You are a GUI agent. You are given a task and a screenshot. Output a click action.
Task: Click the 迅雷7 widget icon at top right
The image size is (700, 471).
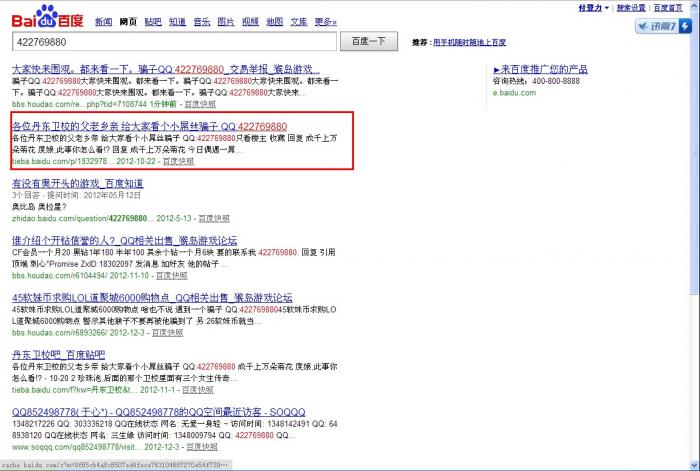(x=663, y=26)
